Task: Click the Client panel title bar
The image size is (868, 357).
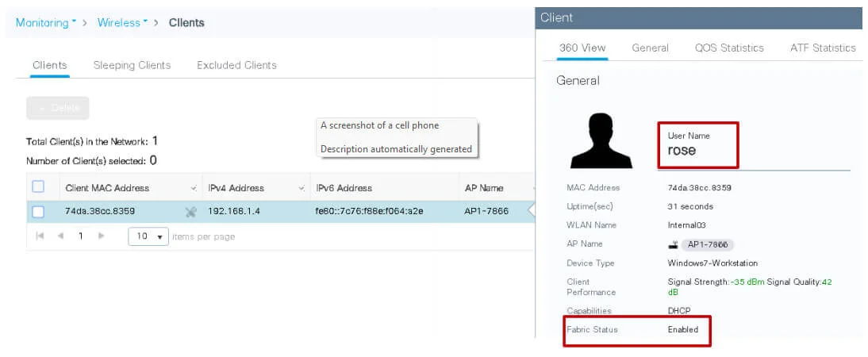Action: 699,17
